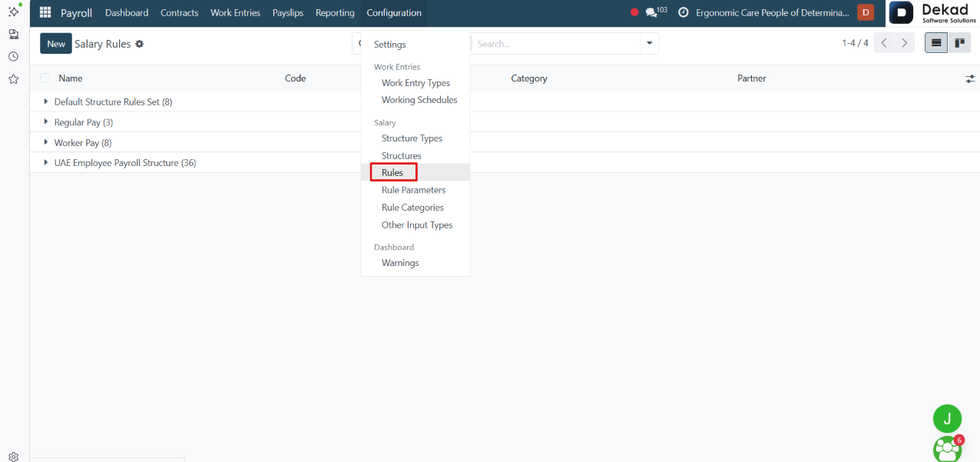The width and height of the screenshot is (980, 462).
Task: Open favorites star icon in left sidebar
Action: [x=14, y=78]
